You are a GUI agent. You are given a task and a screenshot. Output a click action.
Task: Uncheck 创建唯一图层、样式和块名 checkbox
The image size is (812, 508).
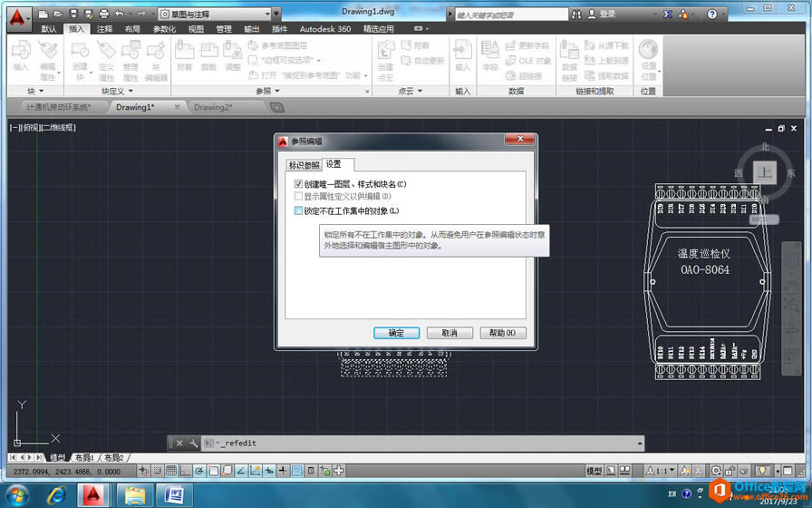coord(298,184)
